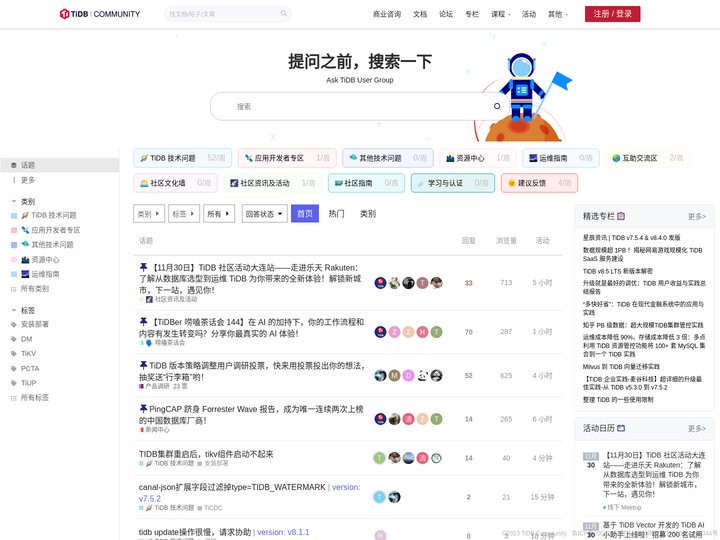This screenshot has height=540, width=720.
Task: Show 所有类别 in sidebar
Action: tap(30, 289)
